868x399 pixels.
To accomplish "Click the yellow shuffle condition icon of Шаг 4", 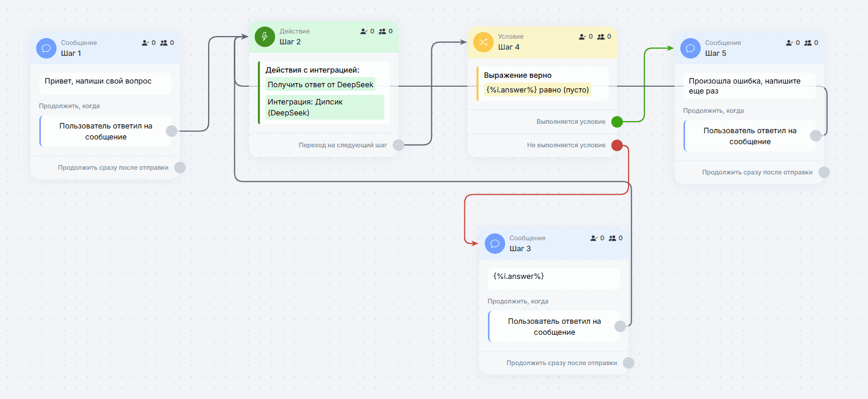I will (483, 42).
